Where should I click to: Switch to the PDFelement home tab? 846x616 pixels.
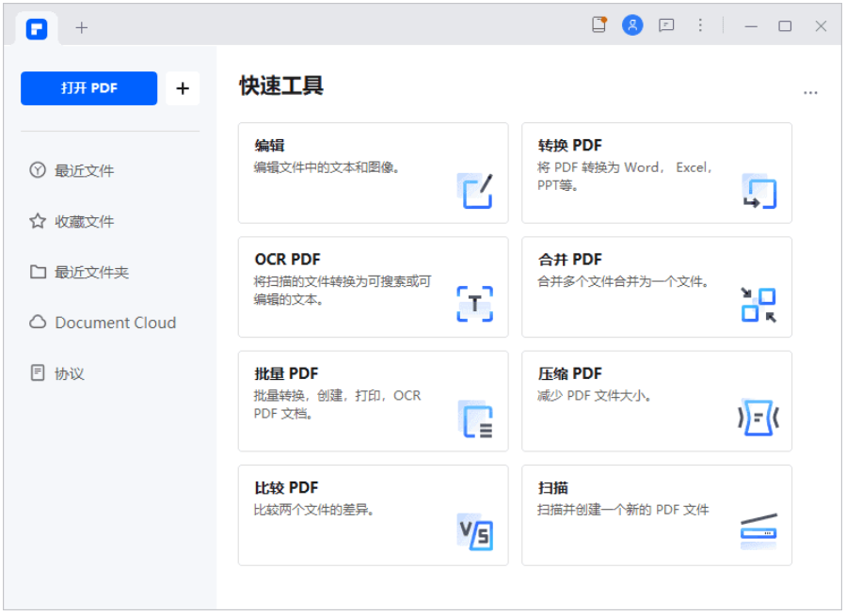(x=37, y=28)
